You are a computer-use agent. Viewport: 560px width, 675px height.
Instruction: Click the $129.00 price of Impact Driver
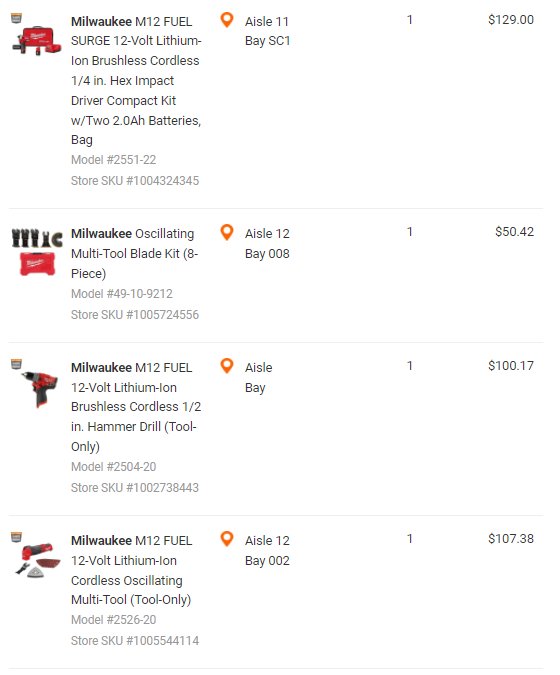point(511,20)
